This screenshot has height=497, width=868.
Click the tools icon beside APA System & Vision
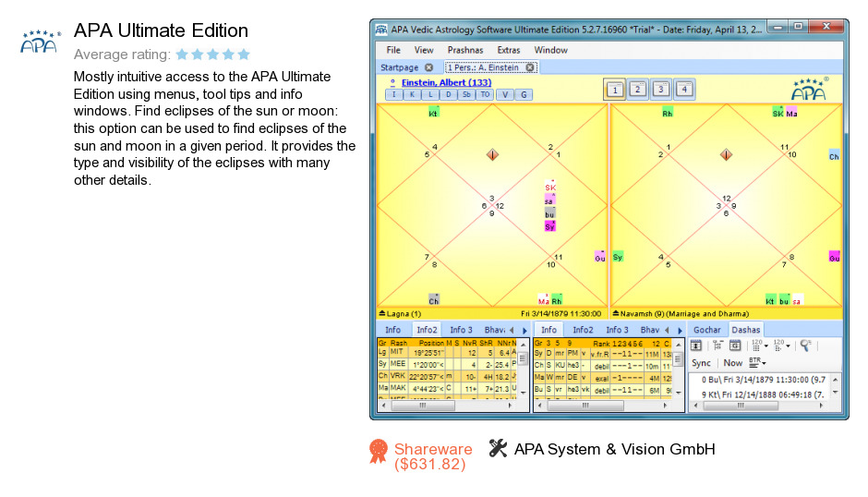point(499,448)
